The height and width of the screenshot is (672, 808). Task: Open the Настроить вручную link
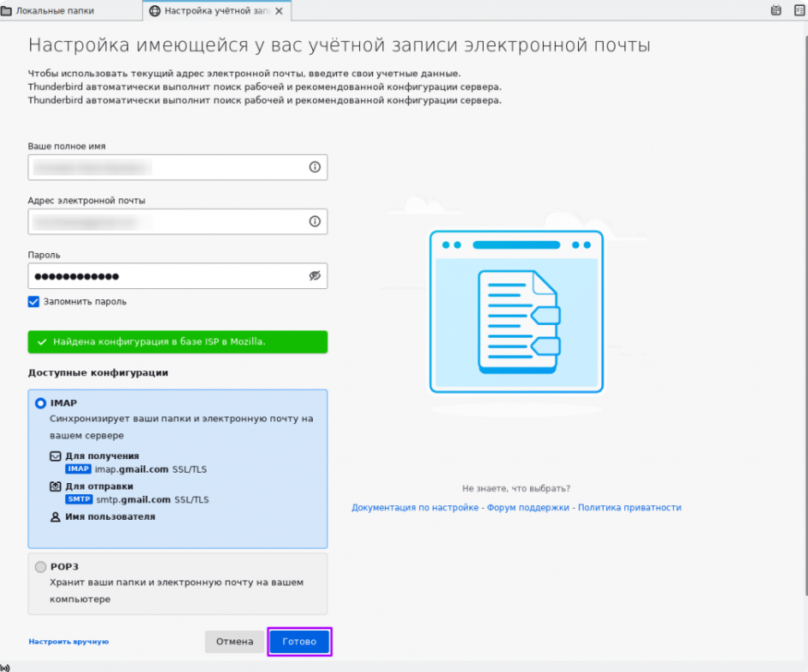(68, 641)
